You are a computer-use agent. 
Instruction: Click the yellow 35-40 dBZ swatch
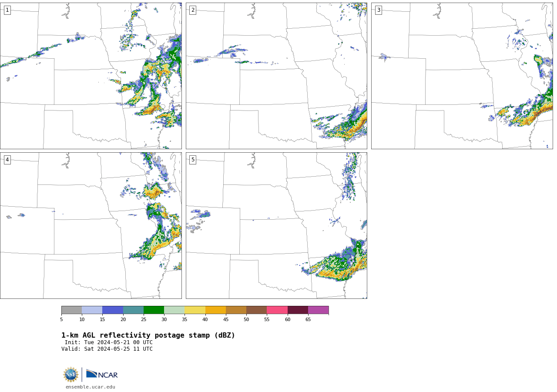[x=195, y=310]
